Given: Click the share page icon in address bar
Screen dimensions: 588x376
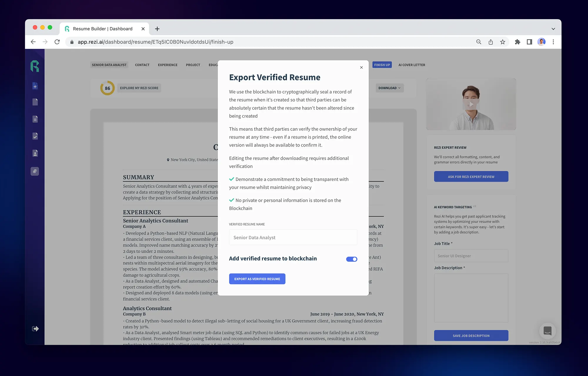Looking at the screenshot, I should [x=491, y=42].
